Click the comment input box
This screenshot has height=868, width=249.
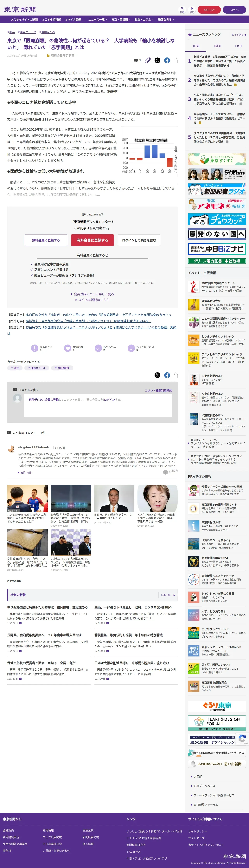[98, 405]
